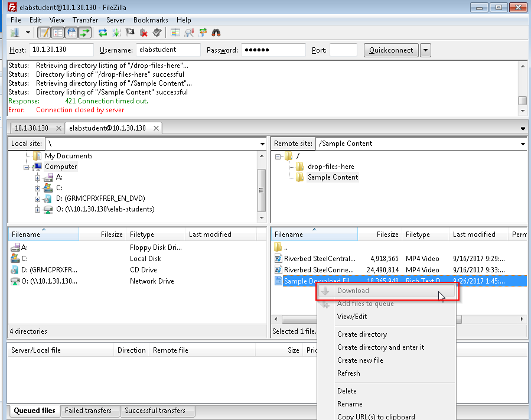Click the Host input field
Viewport: 531px width, 420px height.
pos(61,50)
